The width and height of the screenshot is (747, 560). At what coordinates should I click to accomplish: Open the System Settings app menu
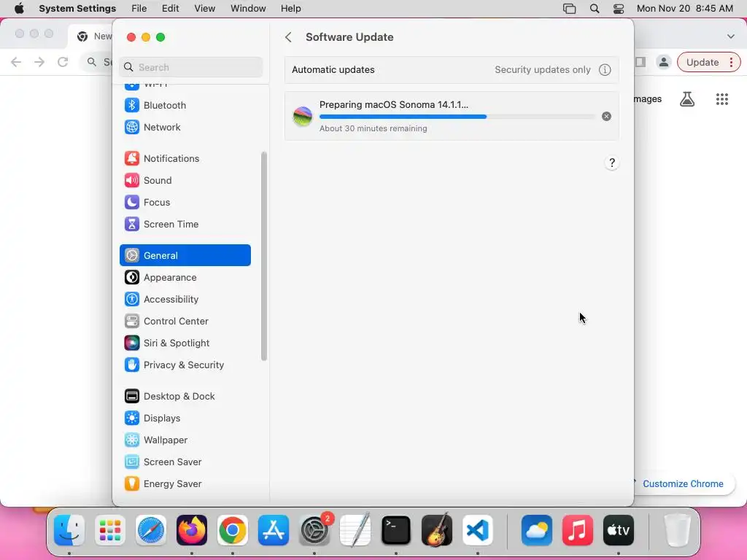tap(77, 9)
